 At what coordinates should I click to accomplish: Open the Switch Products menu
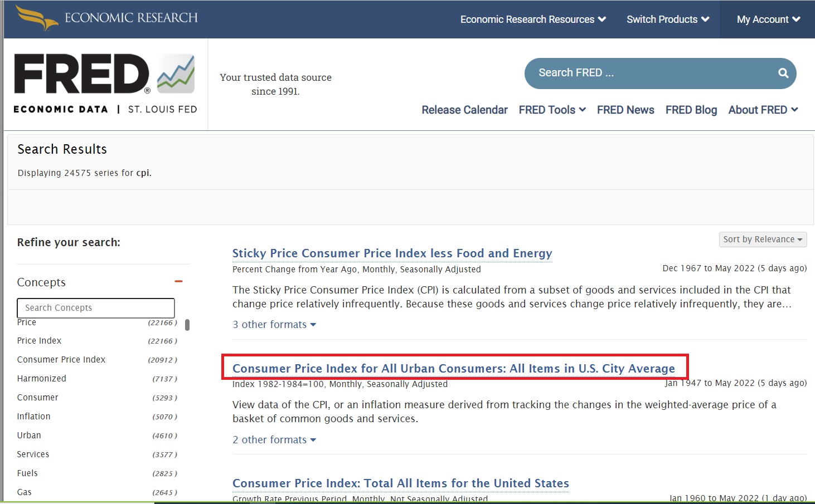[x=667, y=19]
